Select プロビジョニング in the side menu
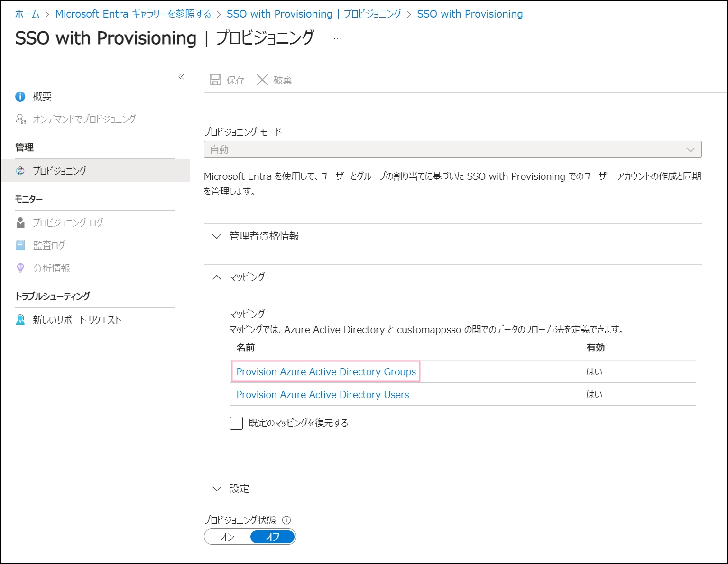This screenshot has height=564, width=728. coord(60,171)
